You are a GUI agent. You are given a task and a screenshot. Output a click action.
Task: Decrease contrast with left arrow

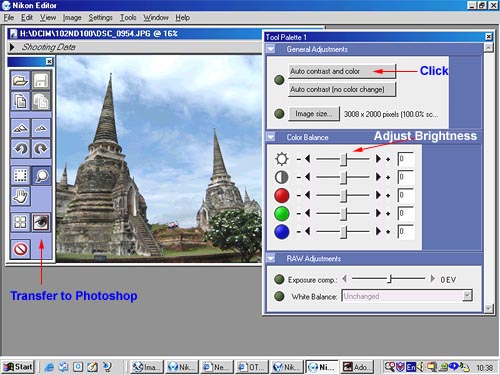(x=307, y=177)
